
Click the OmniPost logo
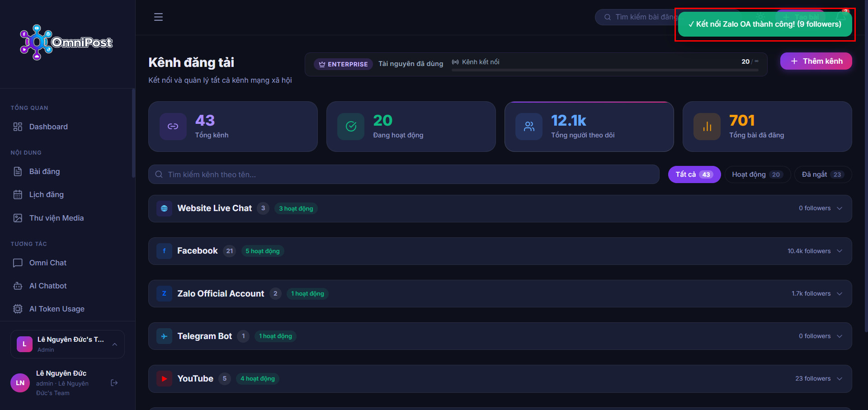coord(66,42)
